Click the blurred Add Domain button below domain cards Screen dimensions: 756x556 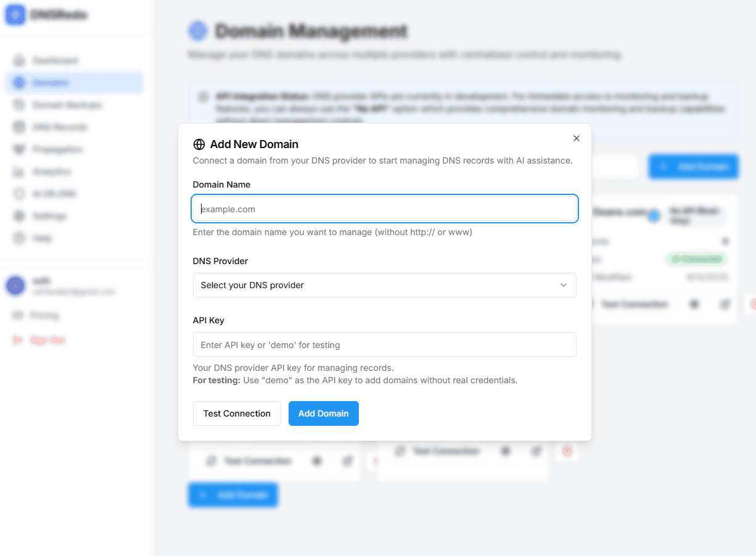coord(233,495)
